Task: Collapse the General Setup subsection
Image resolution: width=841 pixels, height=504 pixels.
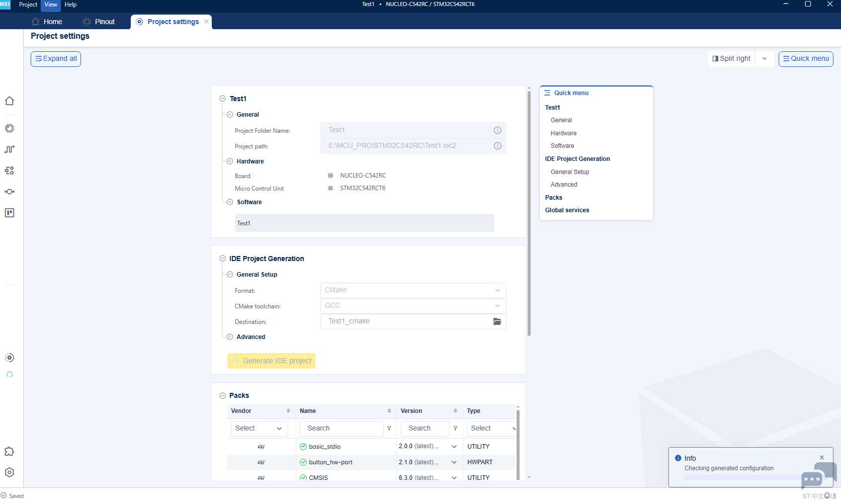Action: (x=230, y=275)
